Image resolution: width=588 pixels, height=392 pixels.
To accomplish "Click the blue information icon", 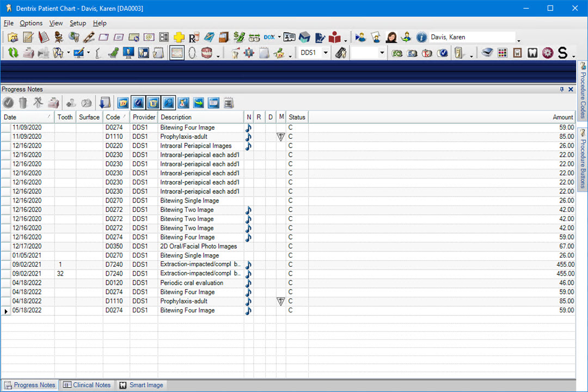I will coord(421,37).
